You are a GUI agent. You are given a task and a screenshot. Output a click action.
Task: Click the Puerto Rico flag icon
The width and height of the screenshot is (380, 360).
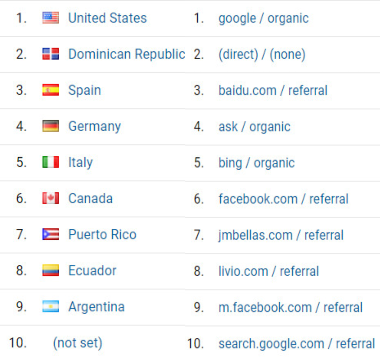pyautogui.click(x=51, y=234)
